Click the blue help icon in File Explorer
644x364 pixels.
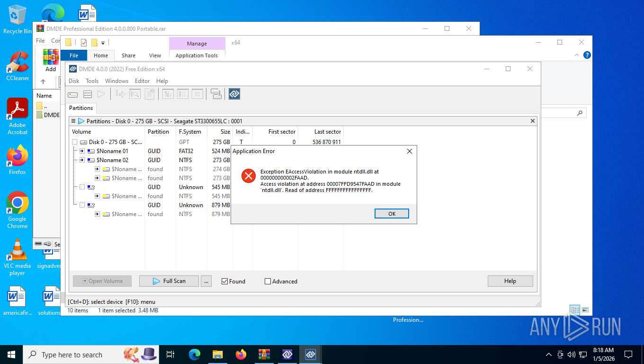click(x=587, y=55)
